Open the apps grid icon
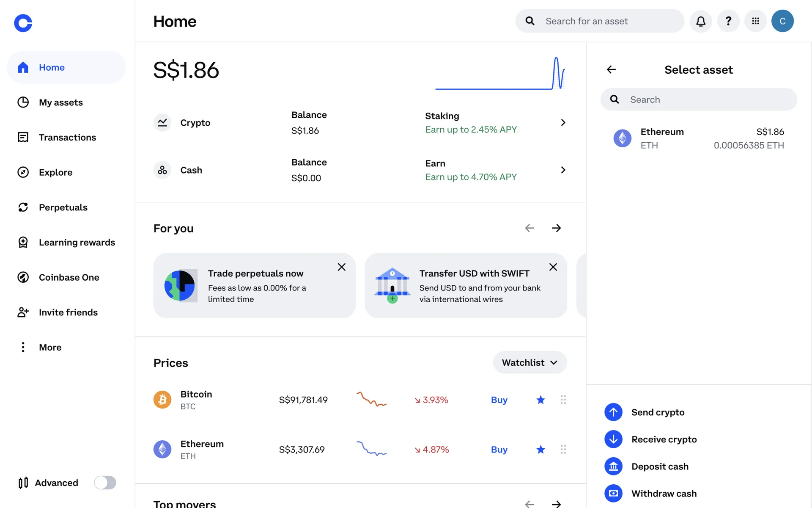Viewport: 812px width, 508px height. point(755,21)
